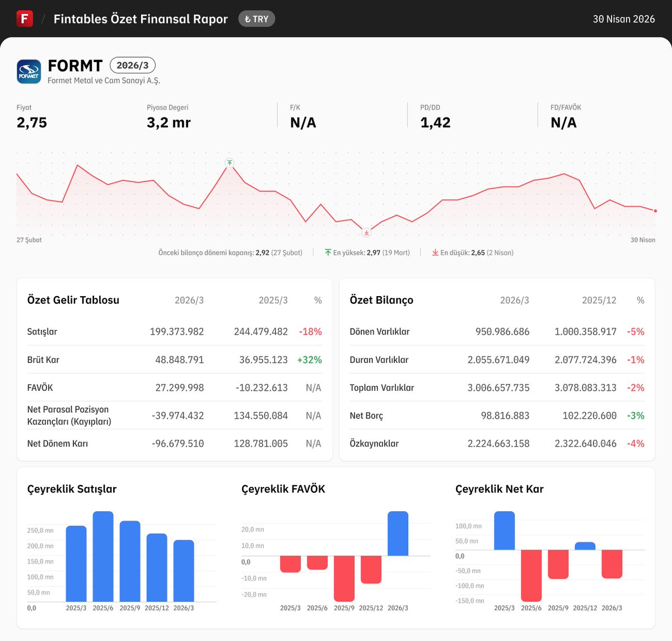The image size is (672, 641).
Task: Click the F/K N/A value
Action: (303, 123)
